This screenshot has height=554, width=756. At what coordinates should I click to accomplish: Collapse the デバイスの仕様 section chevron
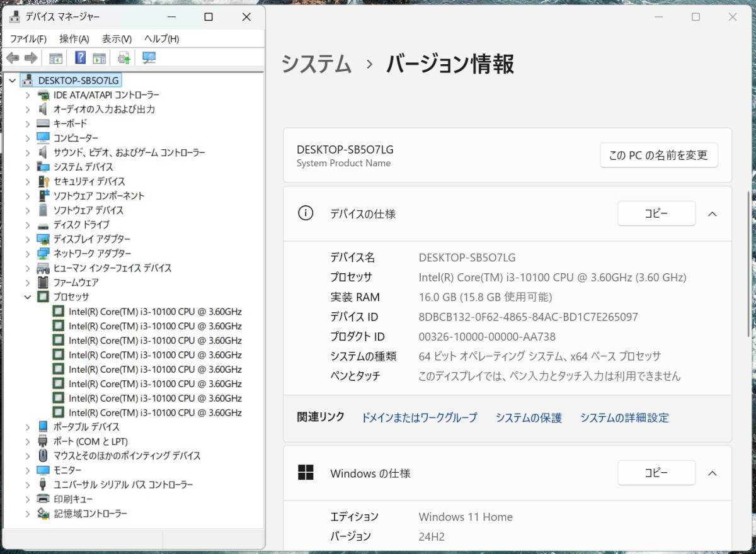(713, 214)
